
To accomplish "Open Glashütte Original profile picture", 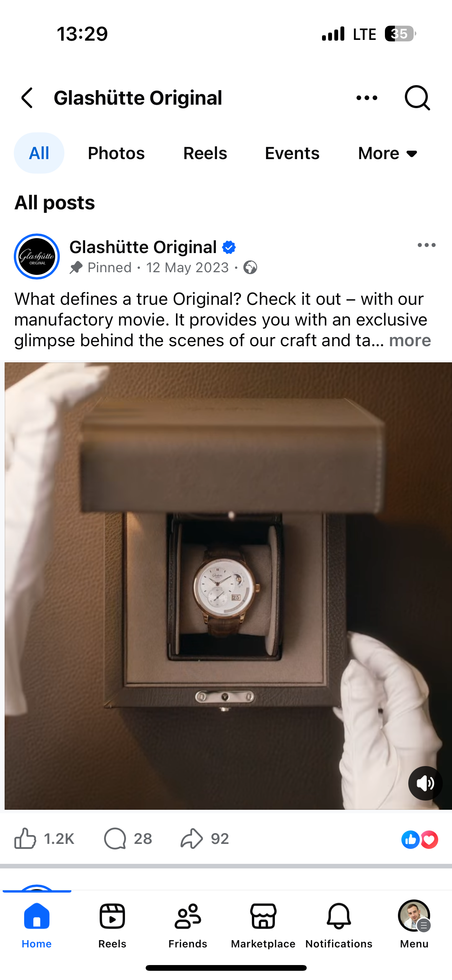I will [37, 256].
